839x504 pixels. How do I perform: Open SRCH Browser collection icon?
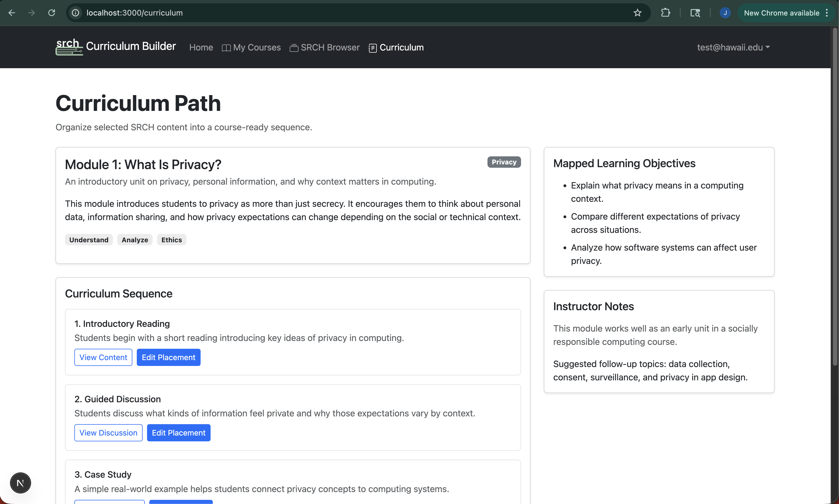tap(294, 48)
